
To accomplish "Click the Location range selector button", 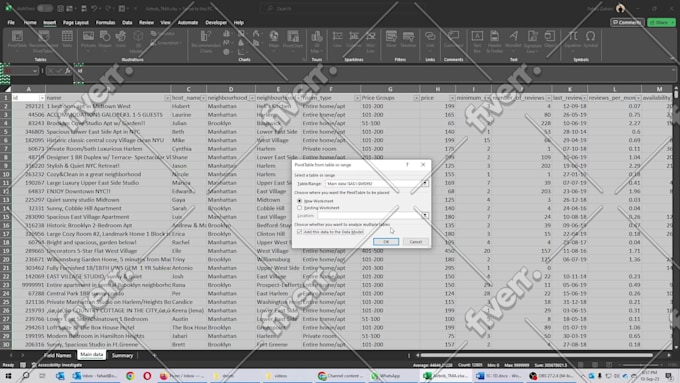I will (x=425, y=215).
